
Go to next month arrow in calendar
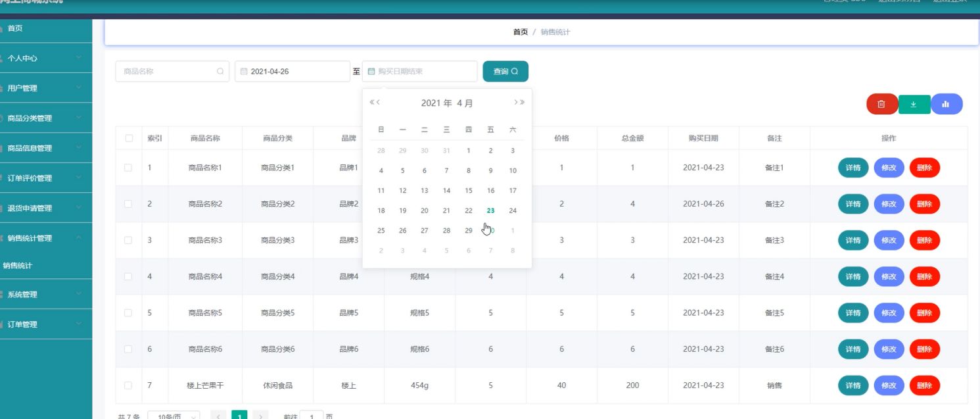pos(516,103)
